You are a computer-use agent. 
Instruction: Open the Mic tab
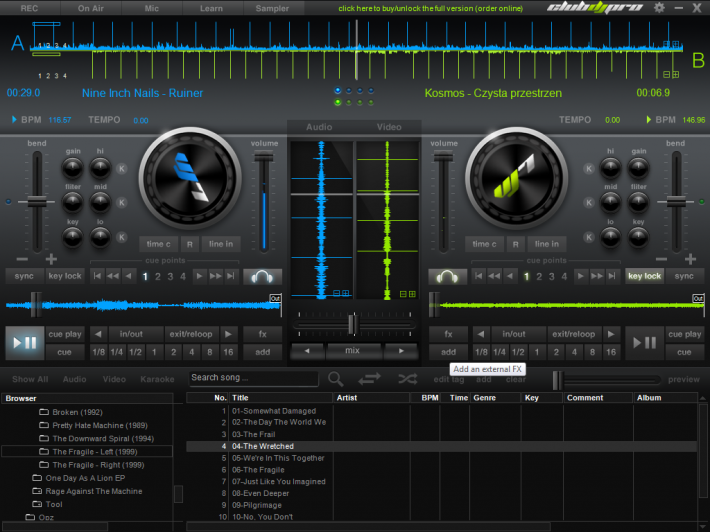(152, 8)
